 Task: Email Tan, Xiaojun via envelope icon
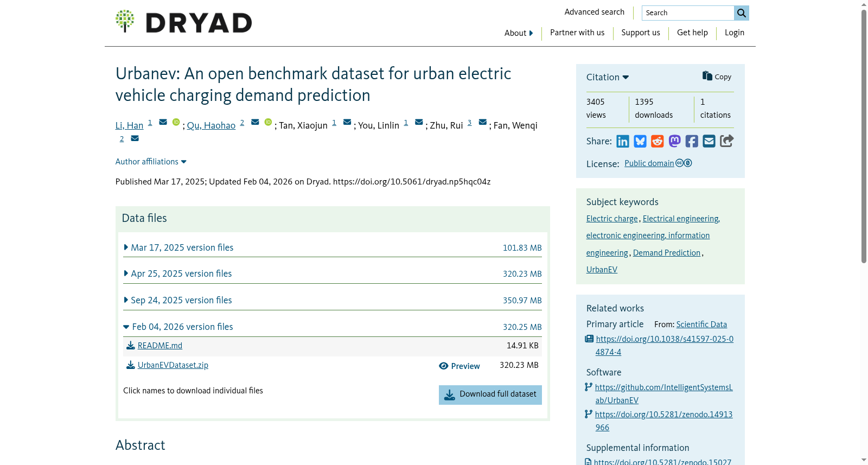click(347, 122)
